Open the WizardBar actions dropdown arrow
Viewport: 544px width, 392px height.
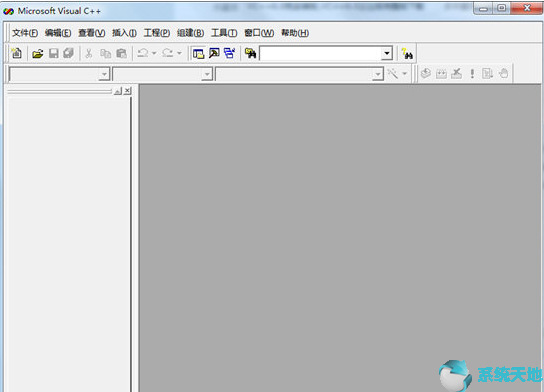click(405, 74)
